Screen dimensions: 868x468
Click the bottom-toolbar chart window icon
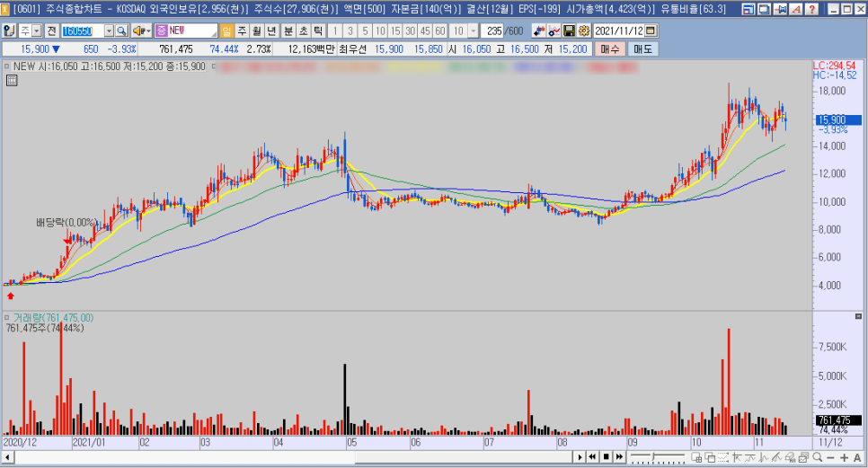pyautogui.click(x=696, y=457)
